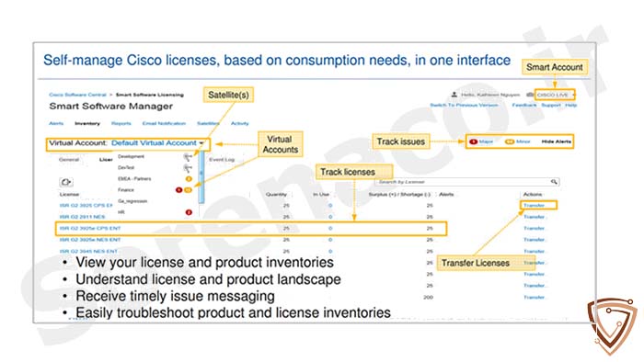The image size is (644, 362).
Task: Select the Event Log sub-tab
Action: 222,160
